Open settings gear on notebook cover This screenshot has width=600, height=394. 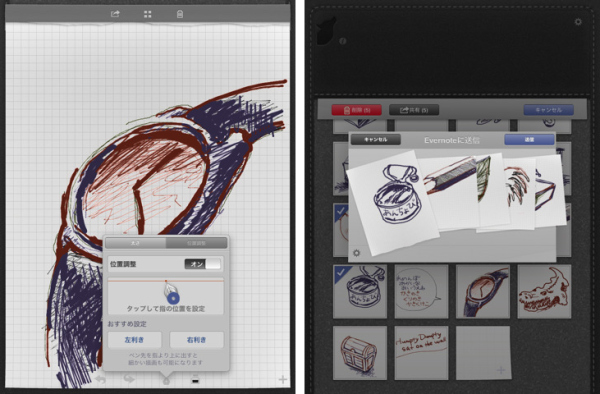point(578,22)
